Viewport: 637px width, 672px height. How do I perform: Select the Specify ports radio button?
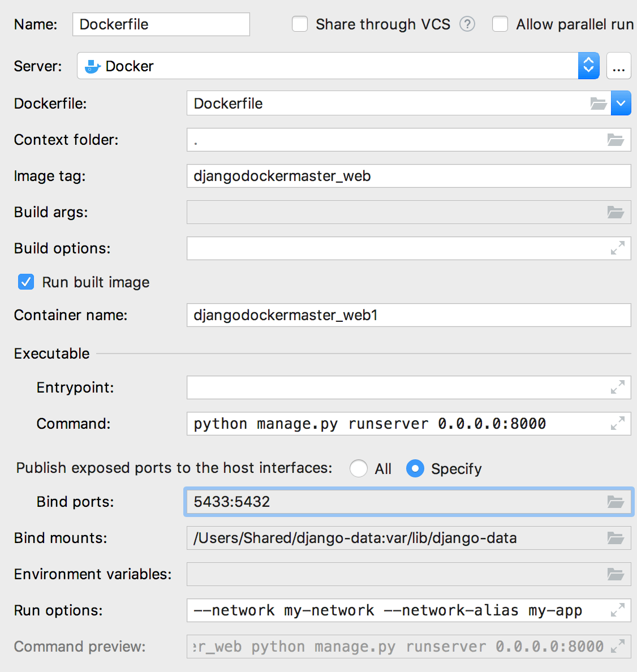click(415, 468)
